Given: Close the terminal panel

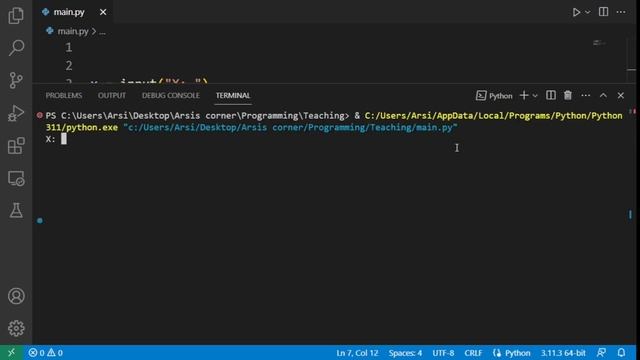Looking at the screenshot, I should point(620,96).
